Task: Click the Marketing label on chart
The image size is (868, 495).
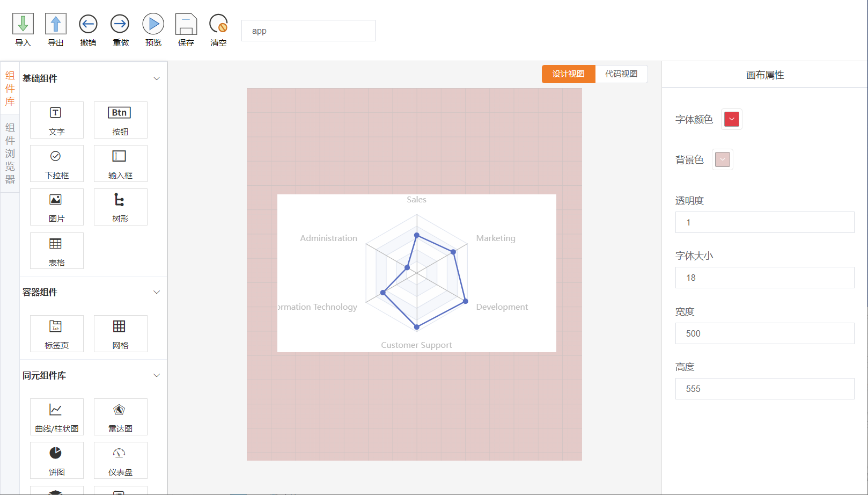Action: click(x=496, y=238)
